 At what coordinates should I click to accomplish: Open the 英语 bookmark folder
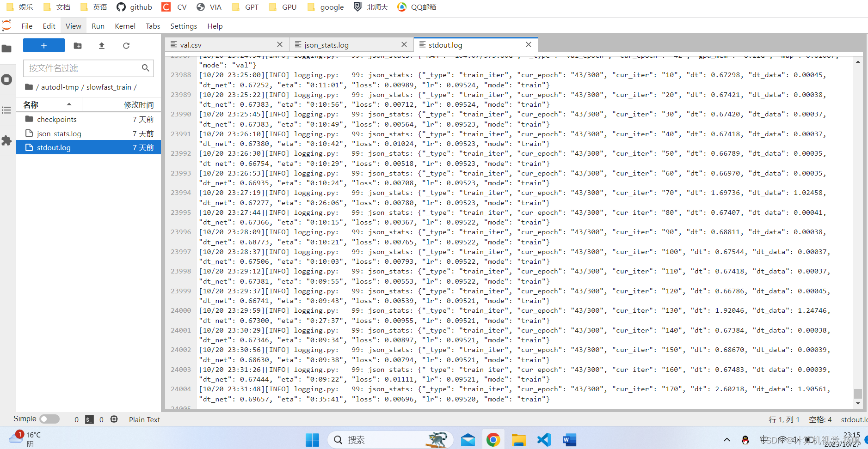click(x=93, y=7)
